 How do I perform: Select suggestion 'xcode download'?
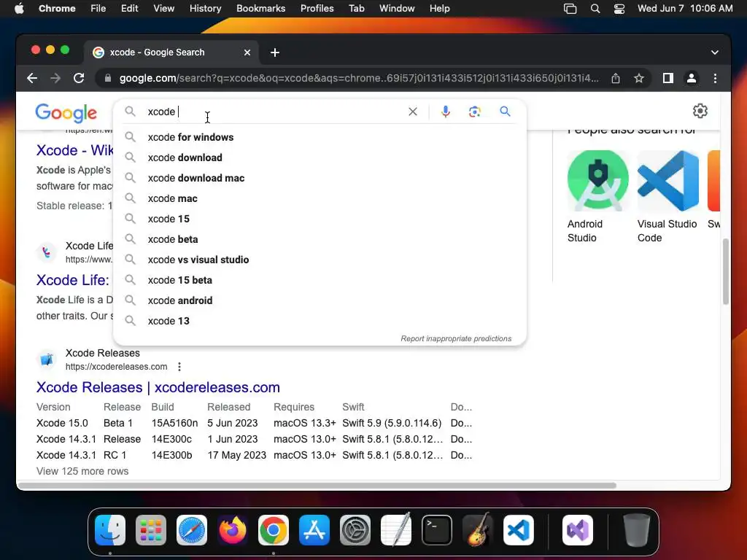tap(320, 157)
